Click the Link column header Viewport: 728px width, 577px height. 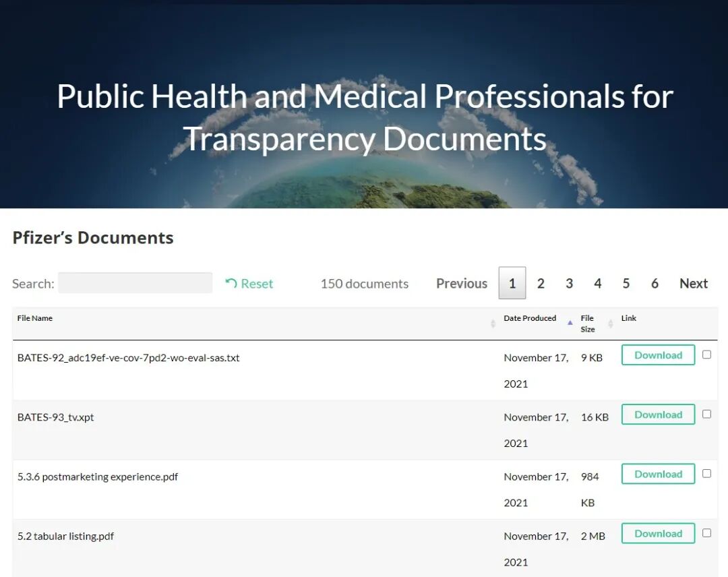tap(629, 318)
